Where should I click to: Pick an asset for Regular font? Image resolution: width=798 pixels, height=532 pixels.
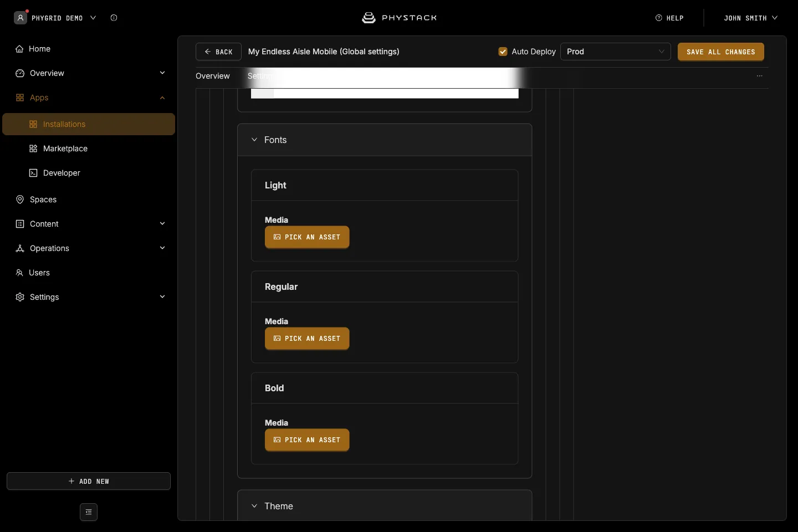307,339
